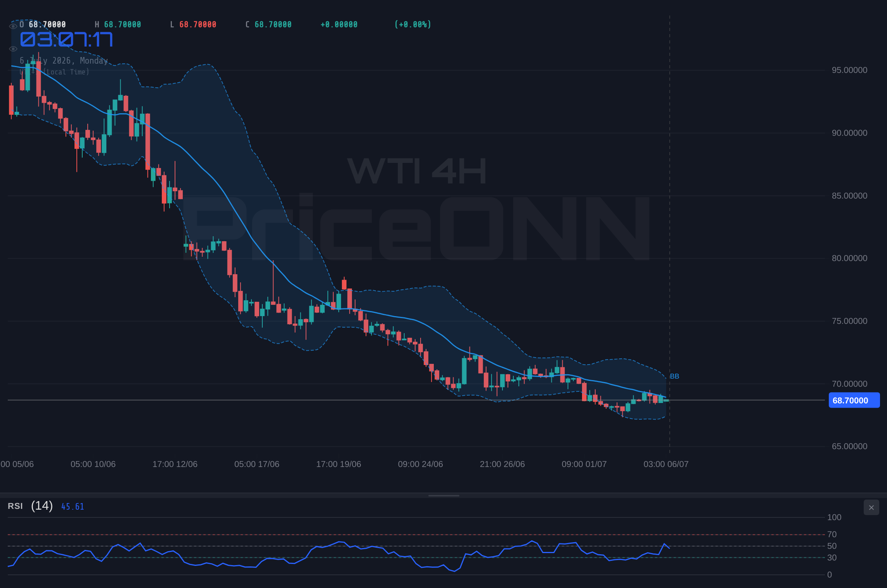The height and width of the screenshot is (588, 887).
Task: Click the open value O 68.70000
Action: coord(43,24)
